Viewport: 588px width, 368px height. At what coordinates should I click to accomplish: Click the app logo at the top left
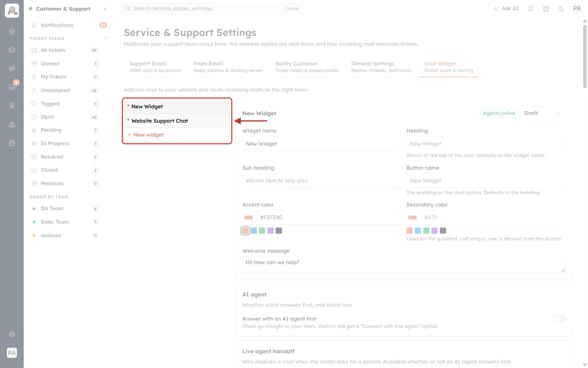click(12, 11)
